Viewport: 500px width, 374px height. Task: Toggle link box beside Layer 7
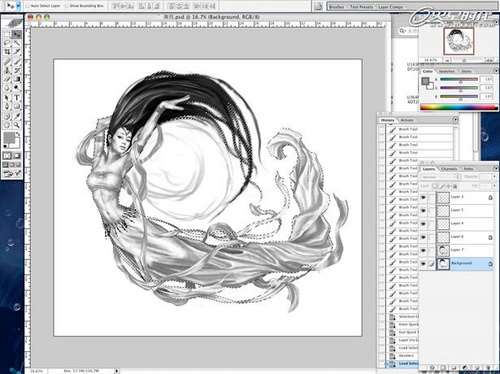pyautogui.click(x=432, y=250)
